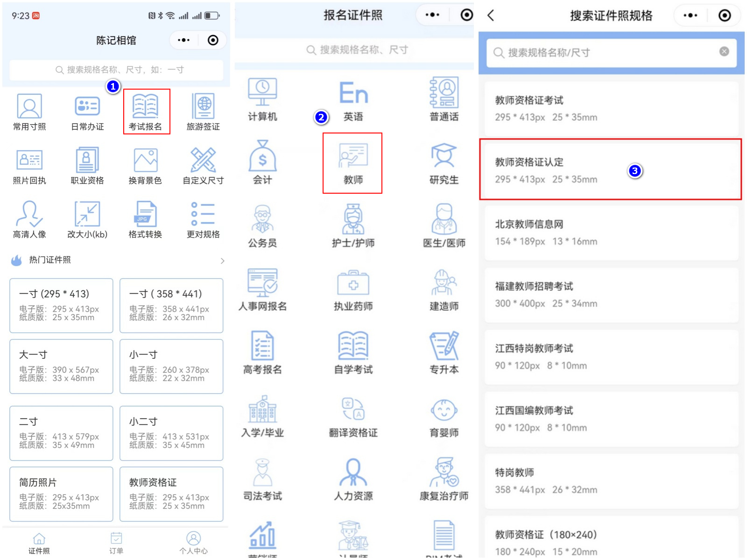The width and height of the screenshot is (747, 560).
Task: Select 北京教师信息网 result
Action: [612, 233]
